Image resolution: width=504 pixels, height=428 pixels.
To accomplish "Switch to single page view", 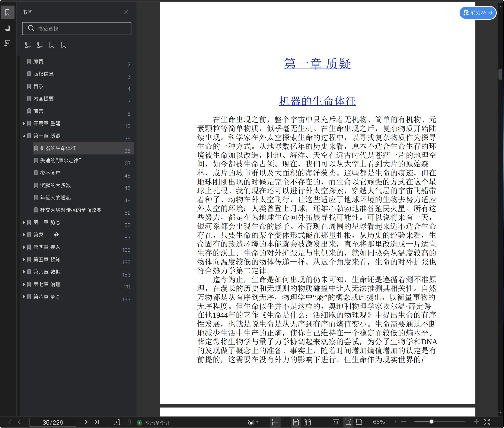I will click(296, 422).
